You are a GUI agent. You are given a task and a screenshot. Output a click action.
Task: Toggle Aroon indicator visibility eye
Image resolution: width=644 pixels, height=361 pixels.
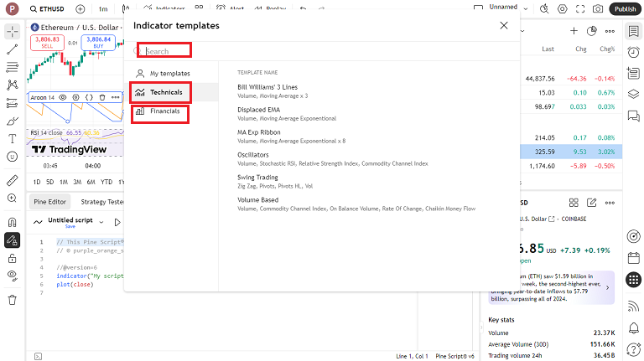(x=63, y=97)
